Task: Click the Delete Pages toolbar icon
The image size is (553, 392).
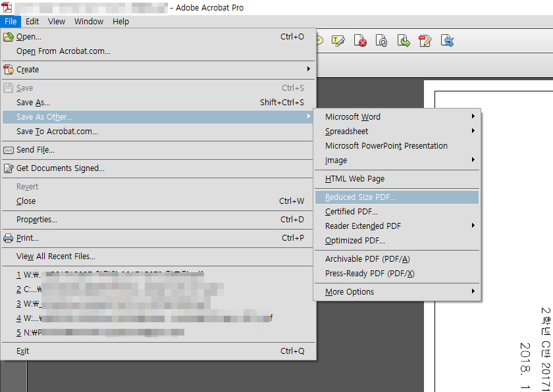Action: (x=360, y=41)
